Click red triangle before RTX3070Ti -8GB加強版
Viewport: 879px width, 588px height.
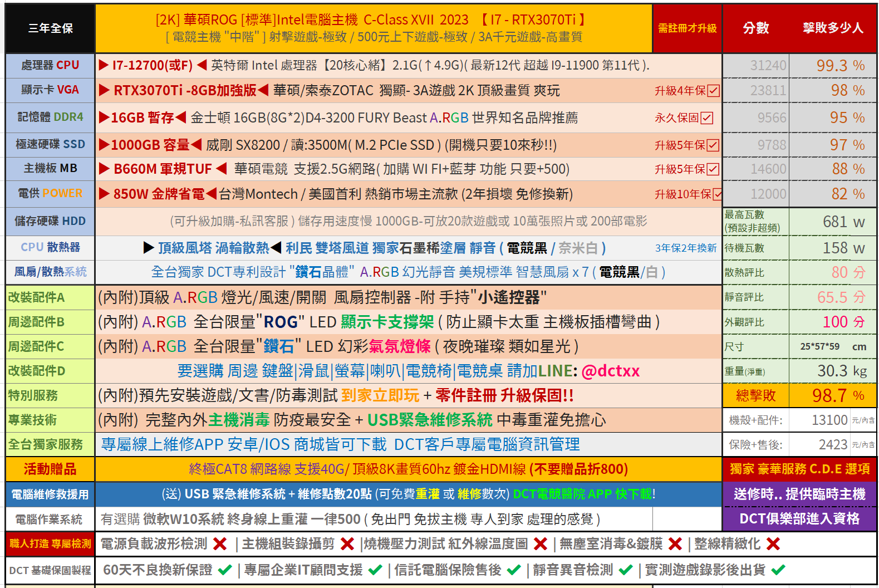click(x=104, y=90)
